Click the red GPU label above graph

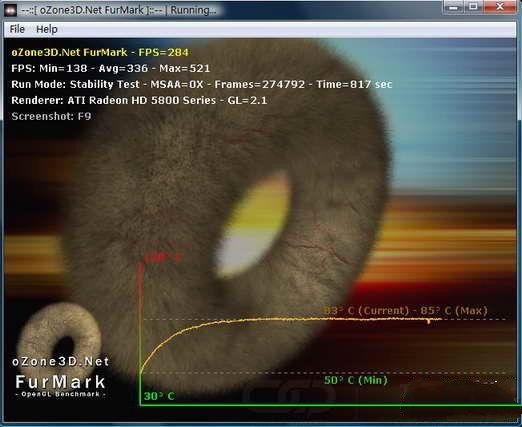click(x=162, y=258)
